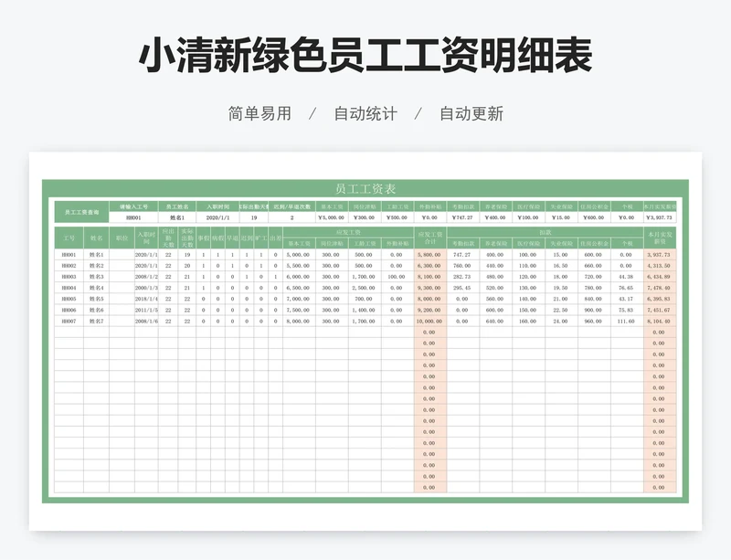Select the HH007 employee ID cell
Image resolution: width=731 pixels, height=560 pixels.
click(x=69, y=322)
